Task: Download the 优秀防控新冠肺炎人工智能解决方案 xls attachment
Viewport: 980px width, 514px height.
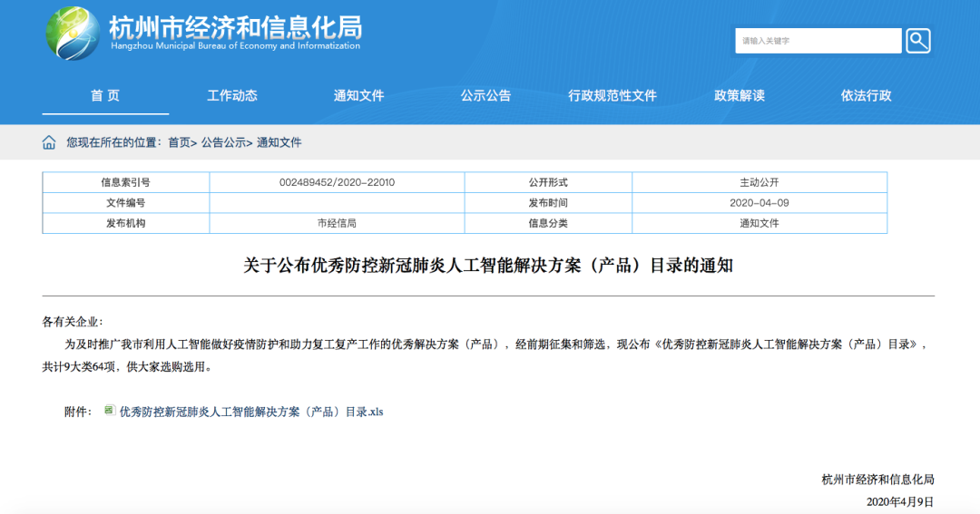Action: (x=251, y=412)
